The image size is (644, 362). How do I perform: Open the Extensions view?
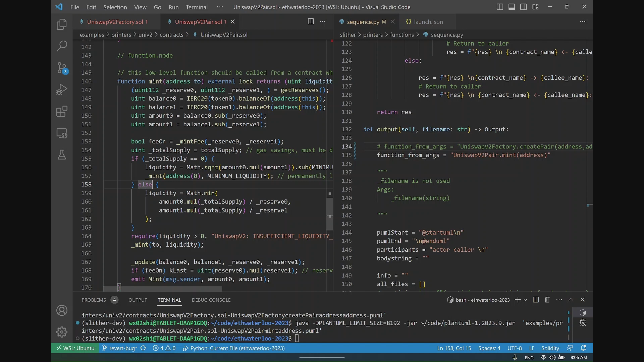click(62, 111)
